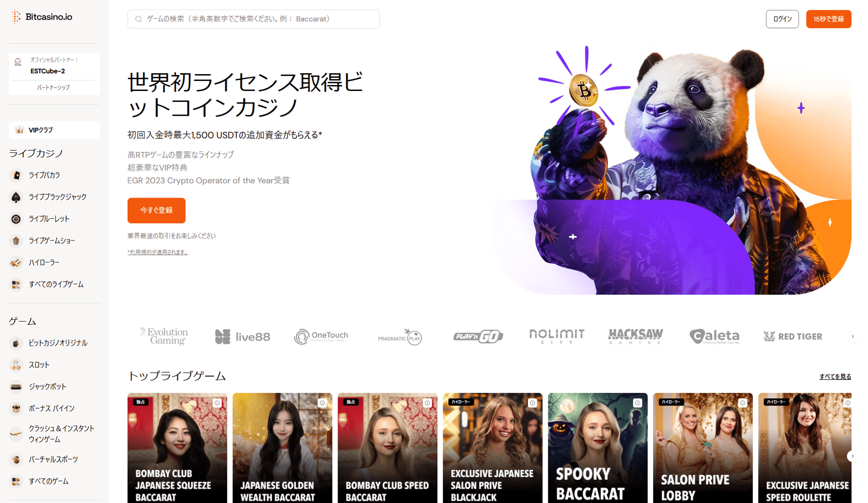Open the Bombay Club Japanese Squeeze Baccarat thumbnail

[x=177, y=448]
